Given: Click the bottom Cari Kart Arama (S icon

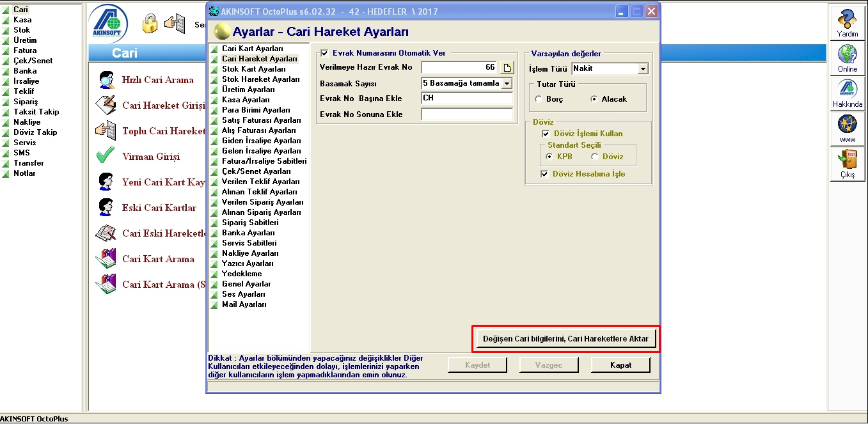Looking at the screenshot, I should point(106,284).
